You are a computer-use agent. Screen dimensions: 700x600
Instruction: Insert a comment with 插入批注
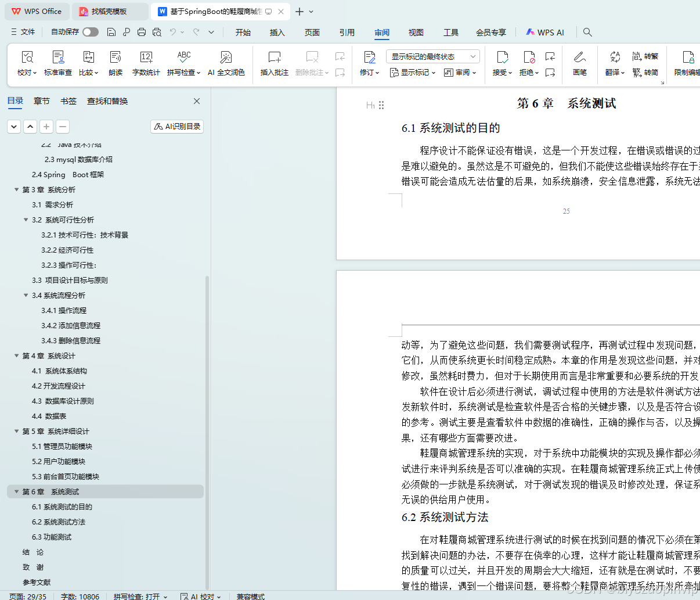[x=274, y=64]
